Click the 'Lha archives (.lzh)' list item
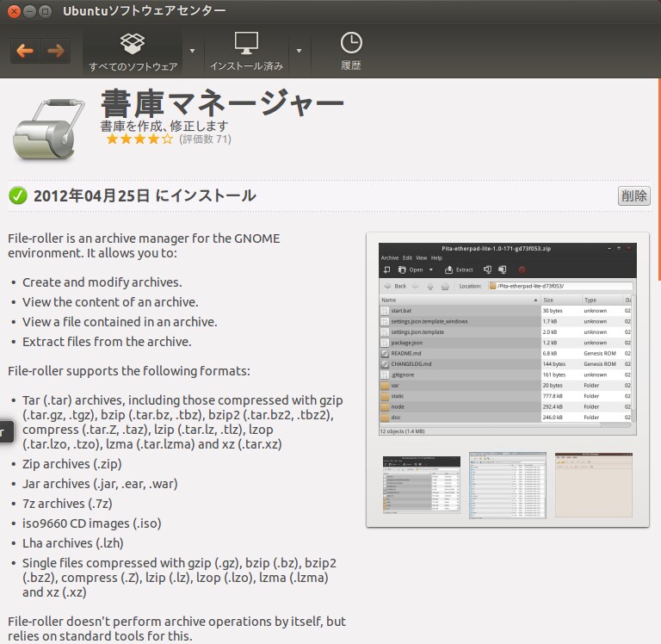661x644 pixels. [x=73, y=543]
